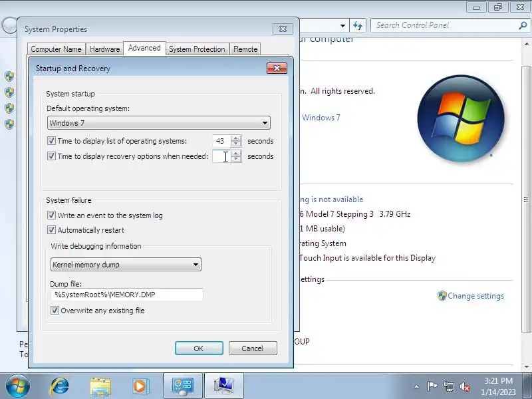
Task: Click the empty recovery options seconds field
Action: [221, 156]
